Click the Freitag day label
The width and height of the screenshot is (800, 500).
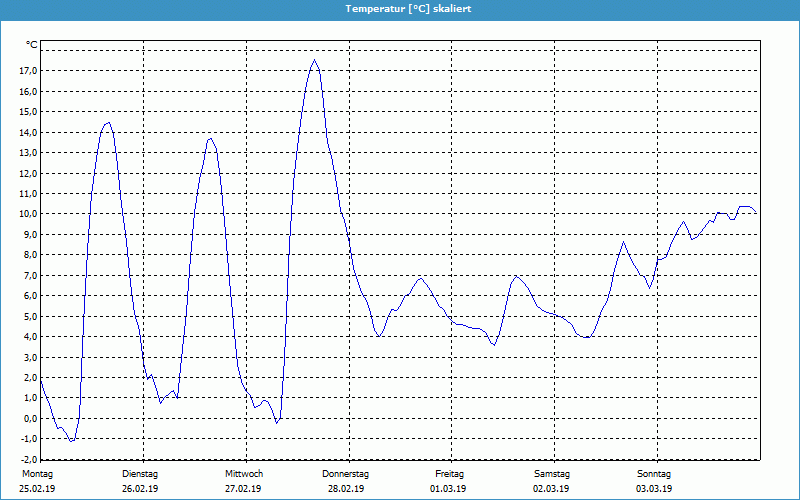point(449,474)
